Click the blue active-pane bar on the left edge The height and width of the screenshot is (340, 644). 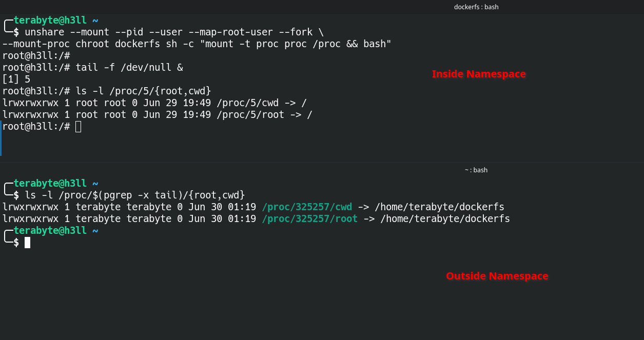coord(1,138)
